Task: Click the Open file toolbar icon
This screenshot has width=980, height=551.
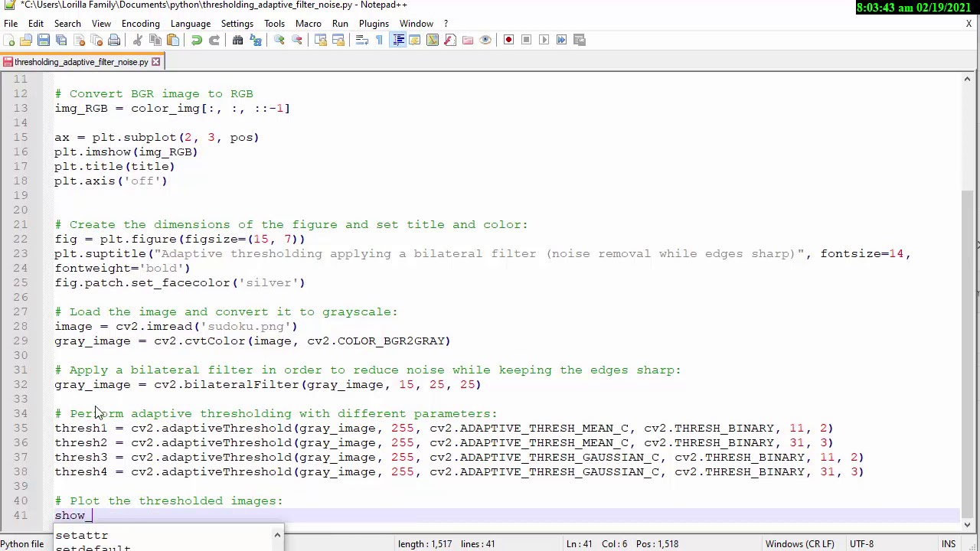Action: [26, 40]
